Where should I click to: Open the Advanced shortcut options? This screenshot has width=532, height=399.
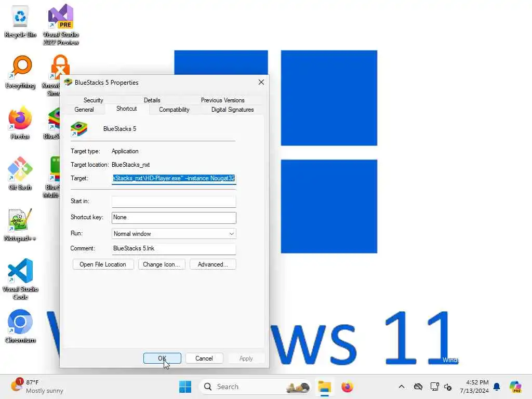coord(212,264)
